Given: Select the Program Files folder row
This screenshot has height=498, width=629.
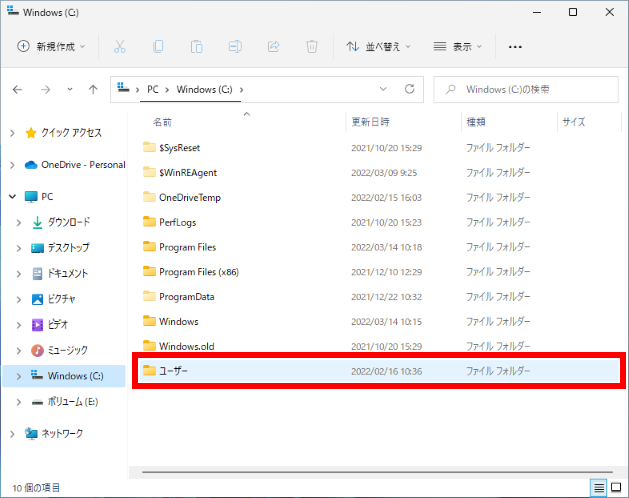Looking at the screenshot, I should (377, 247).
